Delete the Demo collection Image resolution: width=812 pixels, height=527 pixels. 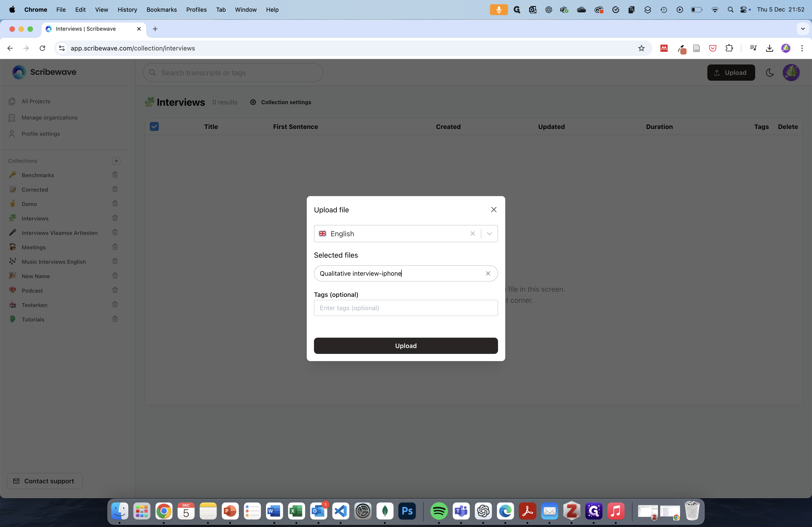pos(115,204)
